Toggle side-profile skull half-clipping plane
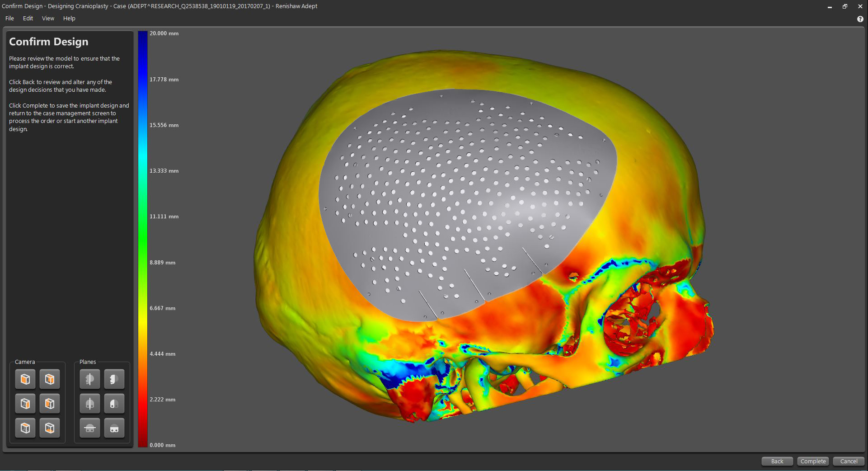The image size is (868, 471). click(x=114, y=379)
